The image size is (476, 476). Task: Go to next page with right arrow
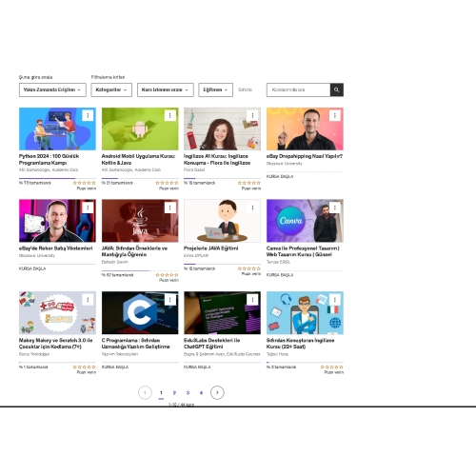pos(217,392)
